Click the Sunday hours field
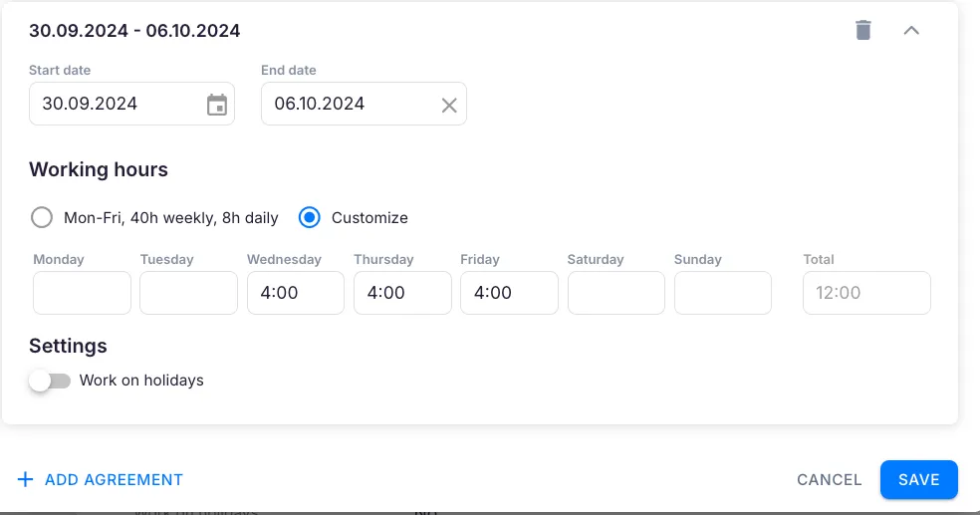The width and height of the screenshot is (980, 515). coord(722,293)
